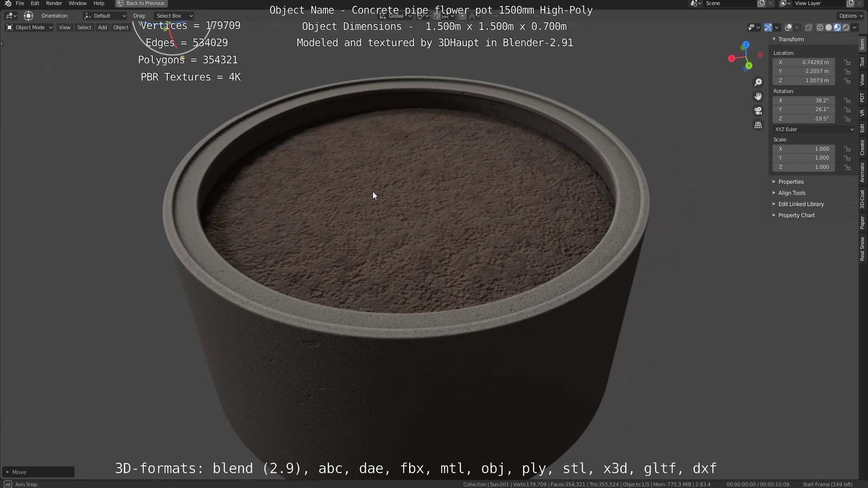Open the viewport Object menu
The image size is (868, 488).
121,28
